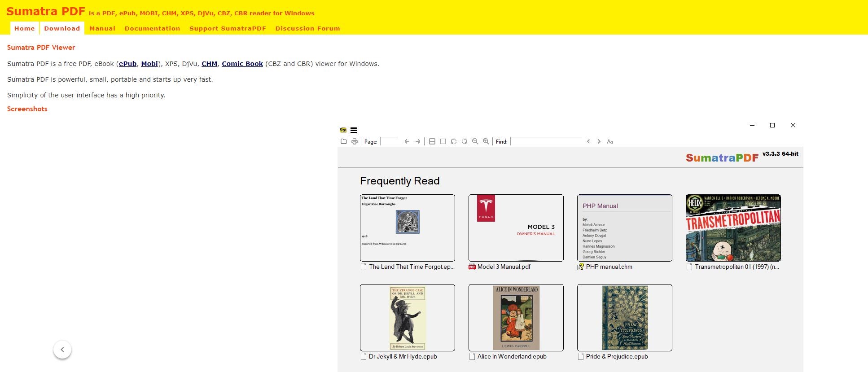The height and width of the screenshot is (372, 868).
Task: Rotate the document right
Action: pos(465,141)
